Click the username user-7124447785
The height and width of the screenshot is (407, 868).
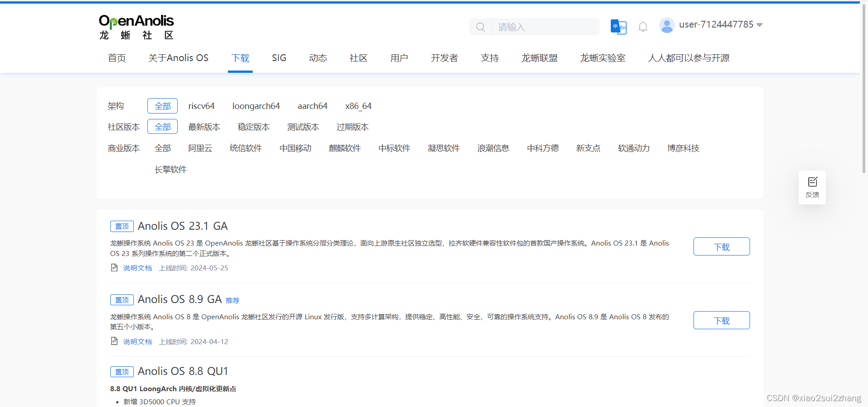pos(716,24)
